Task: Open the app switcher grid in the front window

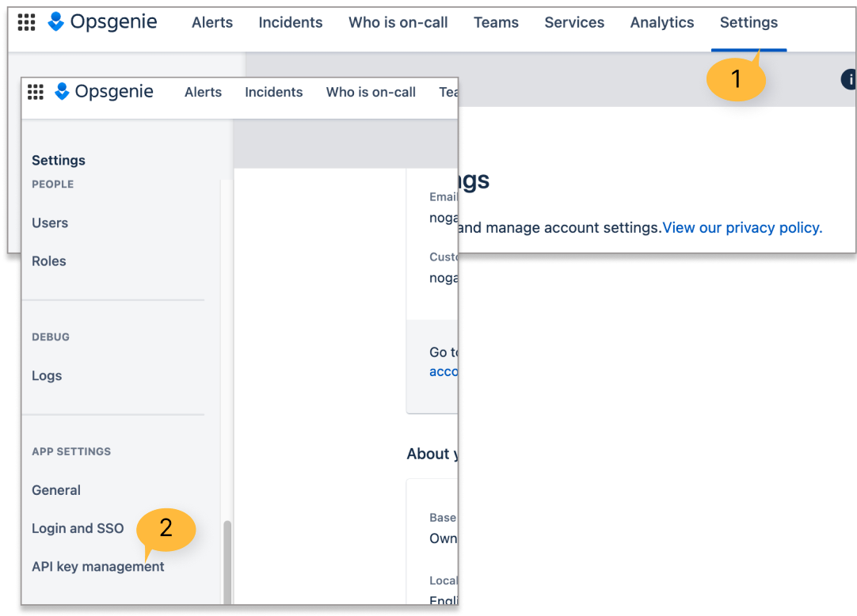Action: point(36,92)
